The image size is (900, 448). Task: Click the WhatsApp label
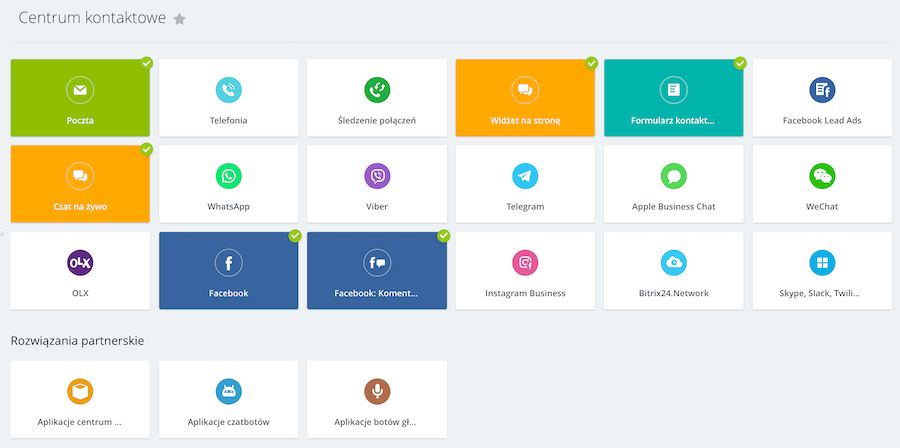228,207
